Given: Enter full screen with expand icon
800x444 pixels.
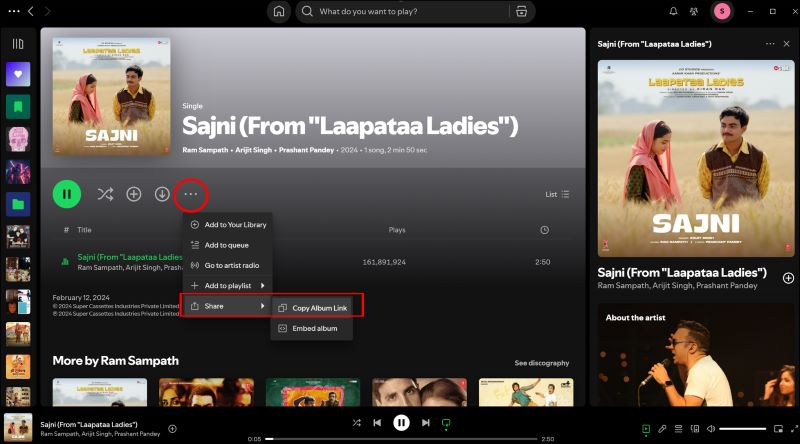Looking at the screenshot, I should click(794, 429).
